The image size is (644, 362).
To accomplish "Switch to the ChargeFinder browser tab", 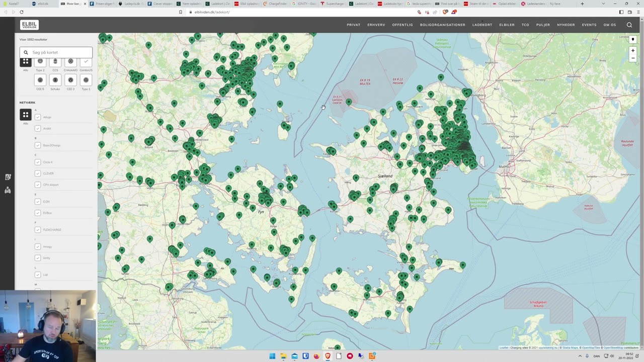I will pos(276,4).
